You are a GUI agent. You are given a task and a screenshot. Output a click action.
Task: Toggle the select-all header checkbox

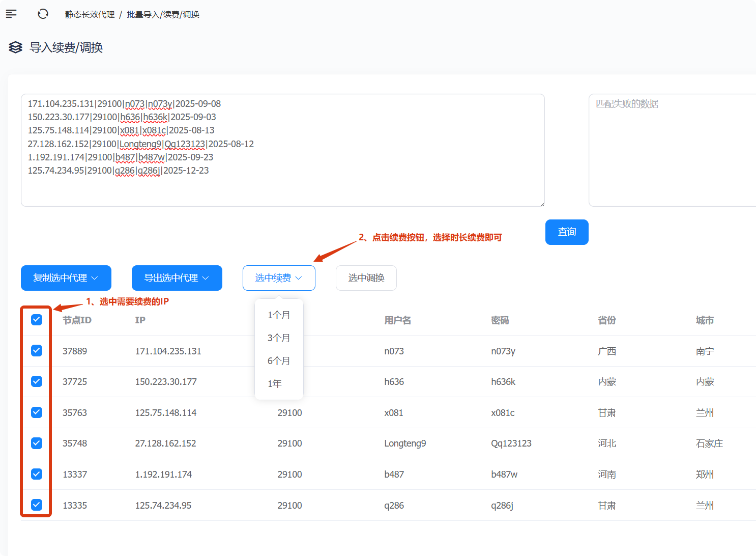tap(37, 320)
